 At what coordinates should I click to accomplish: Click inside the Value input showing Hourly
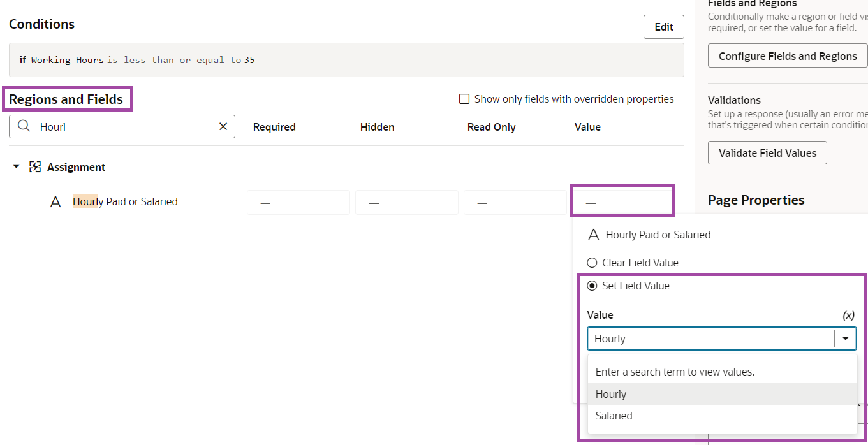708,339
